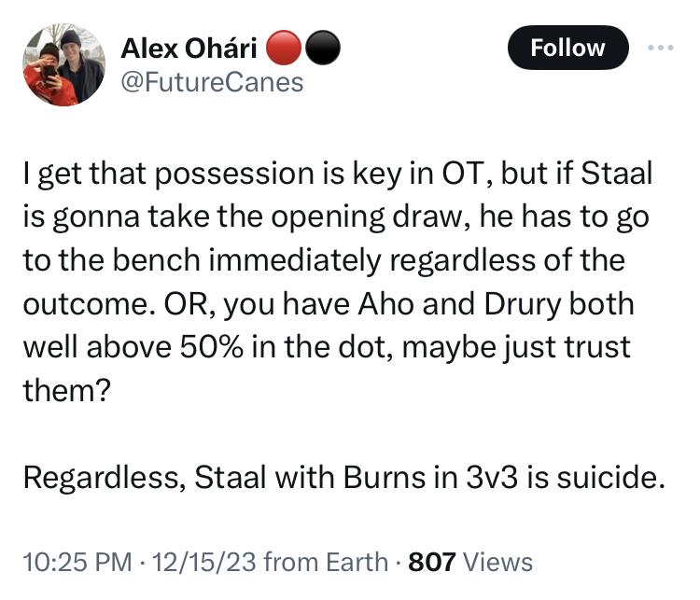Open the three-dot more options menu
The image size is (700, 600).
(664, 47)
